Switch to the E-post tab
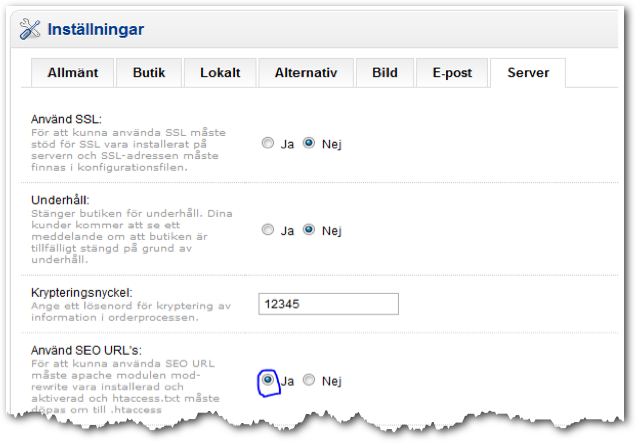Screen dimensions: 638x447 click(x=452, y=73)
